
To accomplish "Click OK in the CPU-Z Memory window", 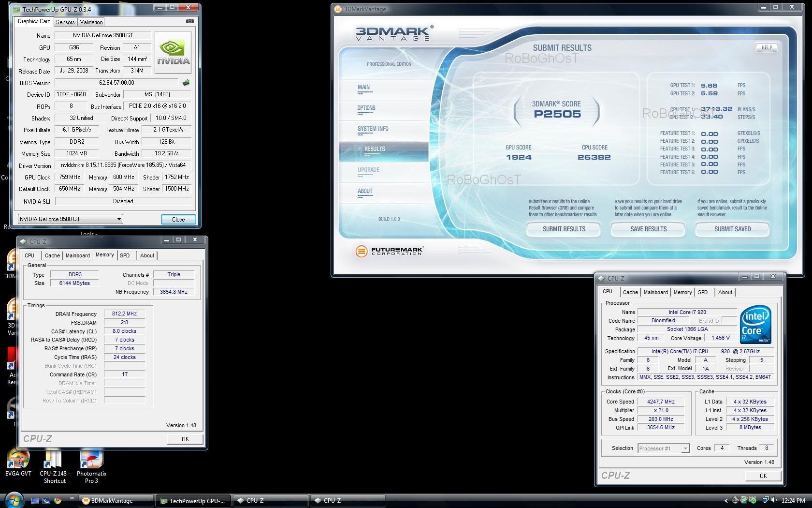I will 185,439.
